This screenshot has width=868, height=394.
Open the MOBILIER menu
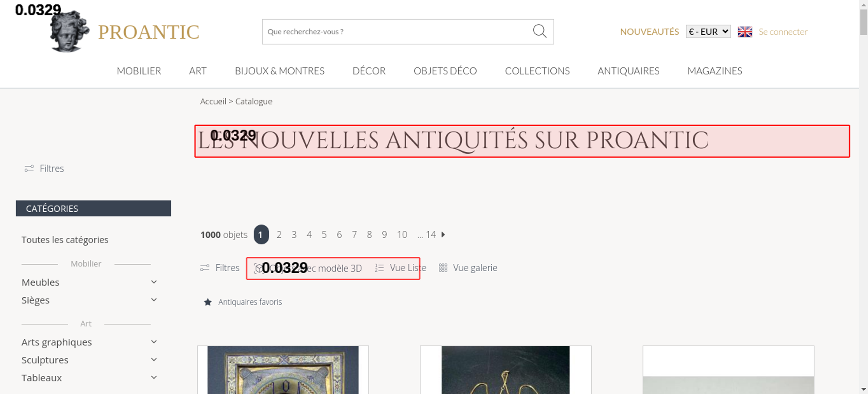139,71
